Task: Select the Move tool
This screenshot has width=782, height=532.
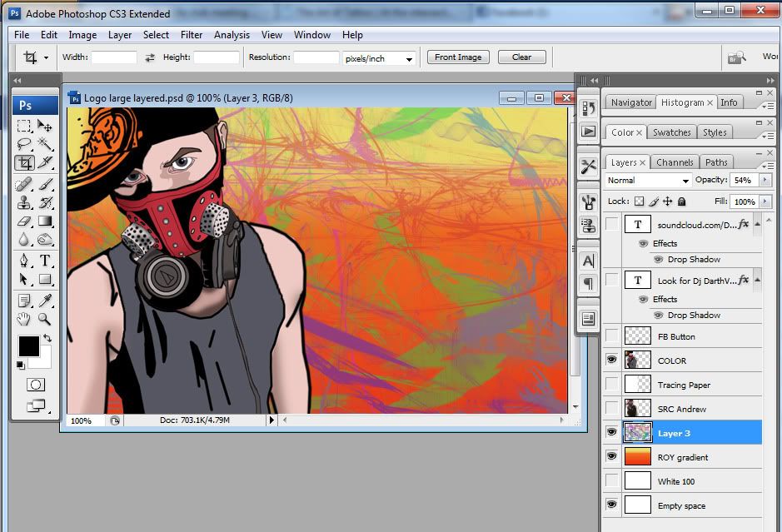Action: point(45,126)
